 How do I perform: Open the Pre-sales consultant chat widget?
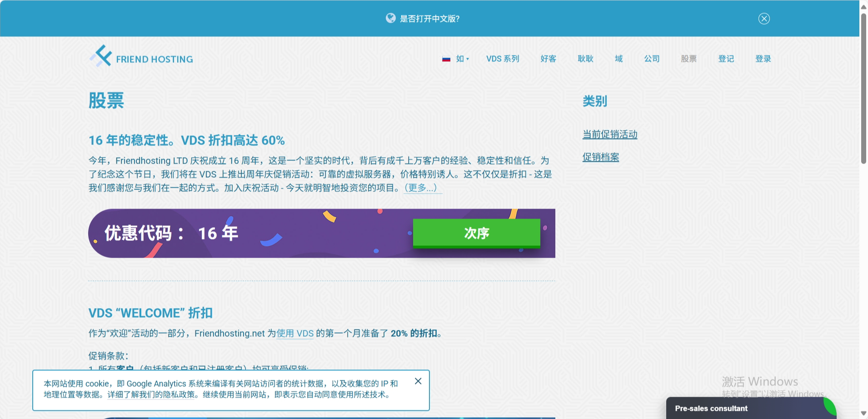[711, 408]
